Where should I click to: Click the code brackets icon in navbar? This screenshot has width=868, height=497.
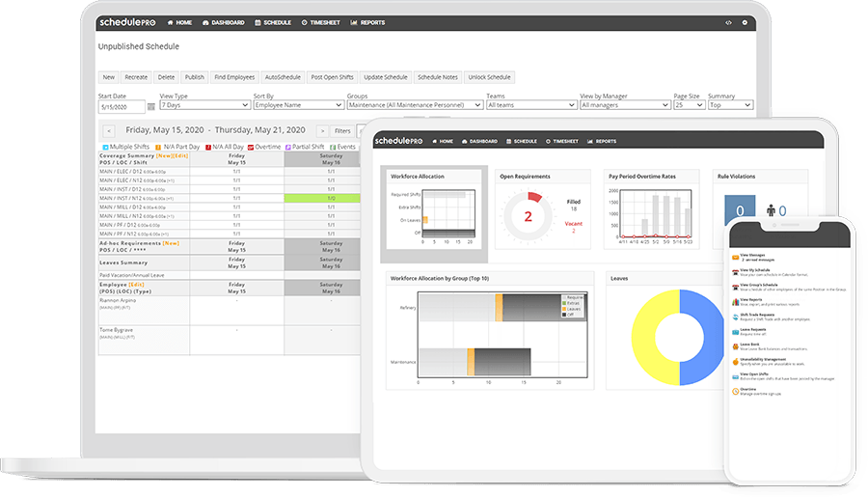(x=728, y=23)
